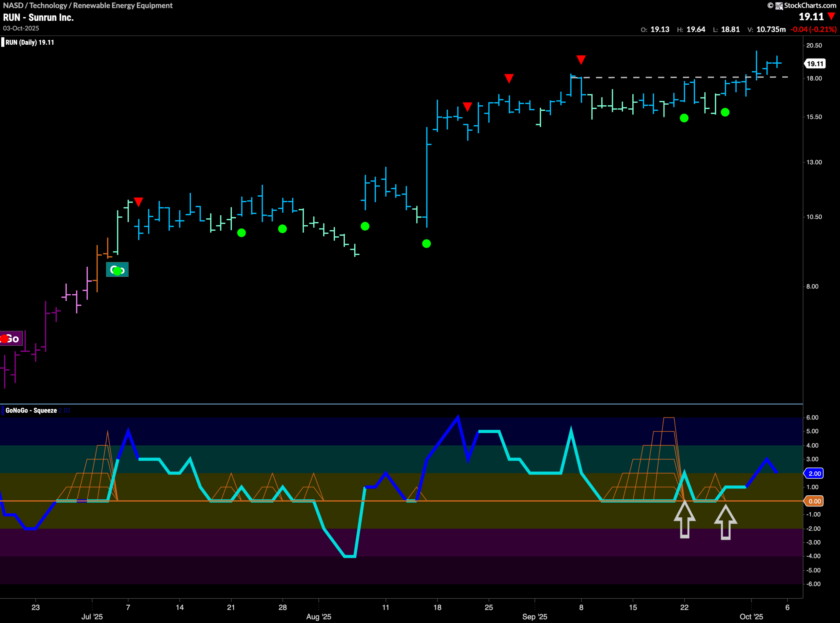Click the Sep '25 axis label
The image size is (840, 623).
[535, 616]
